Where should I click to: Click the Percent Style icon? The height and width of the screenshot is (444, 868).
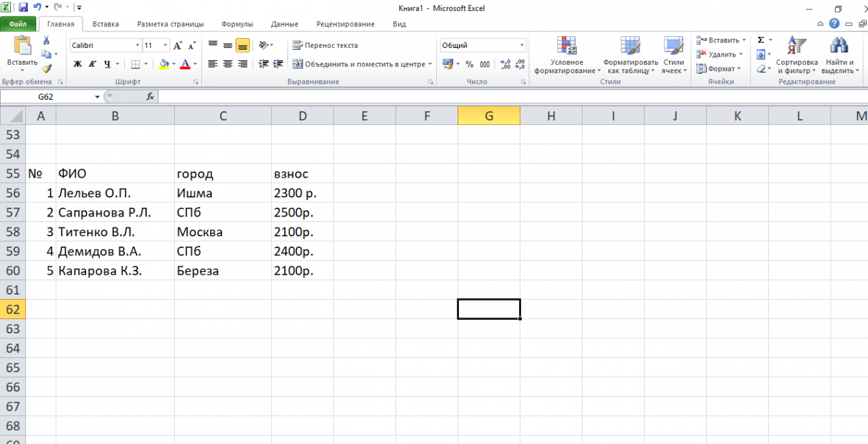pos(469,64)
